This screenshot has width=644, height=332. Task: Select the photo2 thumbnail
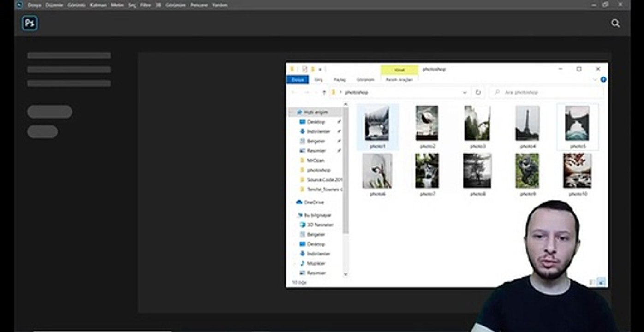click(427, 123)
